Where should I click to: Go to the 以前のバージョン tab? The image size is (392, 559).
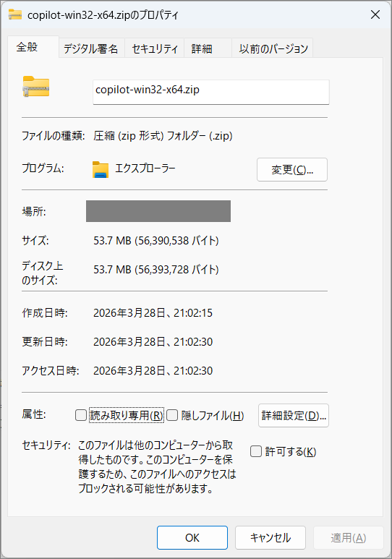point(273,48)
